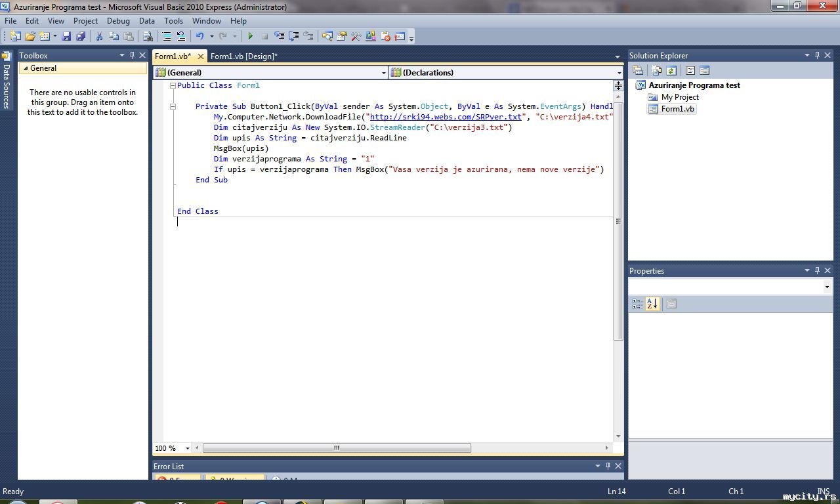Click the horizontal scrollbar of code editor

point(337,448)
